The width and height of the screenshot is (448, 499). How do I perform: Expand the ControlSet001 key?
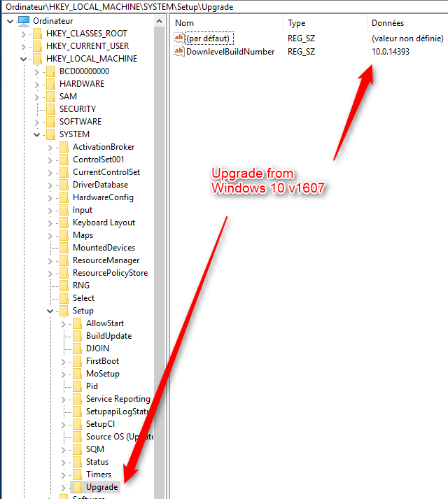pos(50,160)
